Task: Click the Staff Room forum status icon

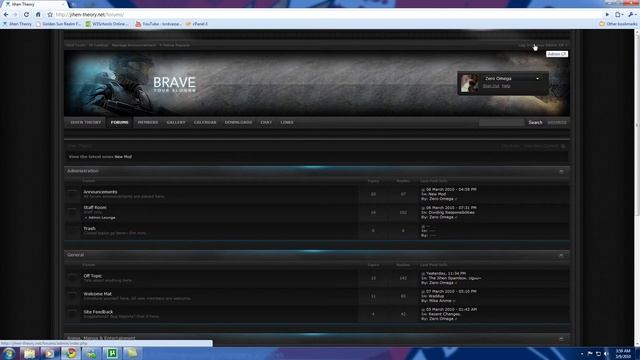Action: pyautogui.click(x=73, y=212)
